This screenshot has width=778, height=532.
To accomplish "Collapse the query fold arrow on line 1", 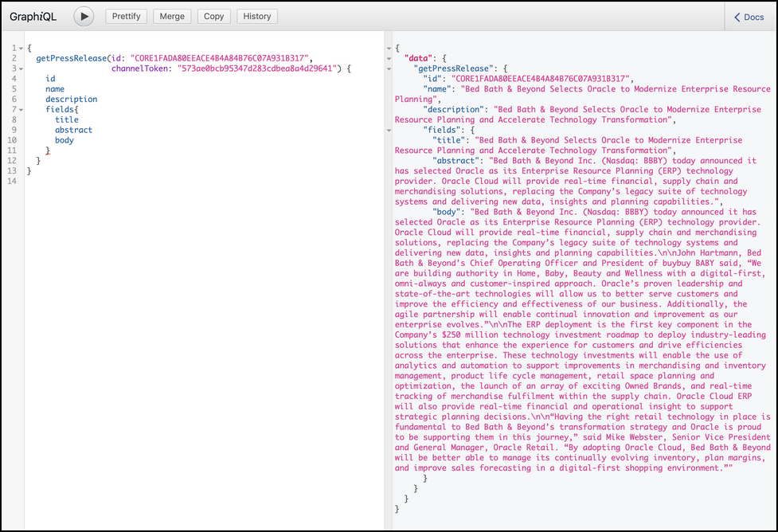I will pos(21,49).
